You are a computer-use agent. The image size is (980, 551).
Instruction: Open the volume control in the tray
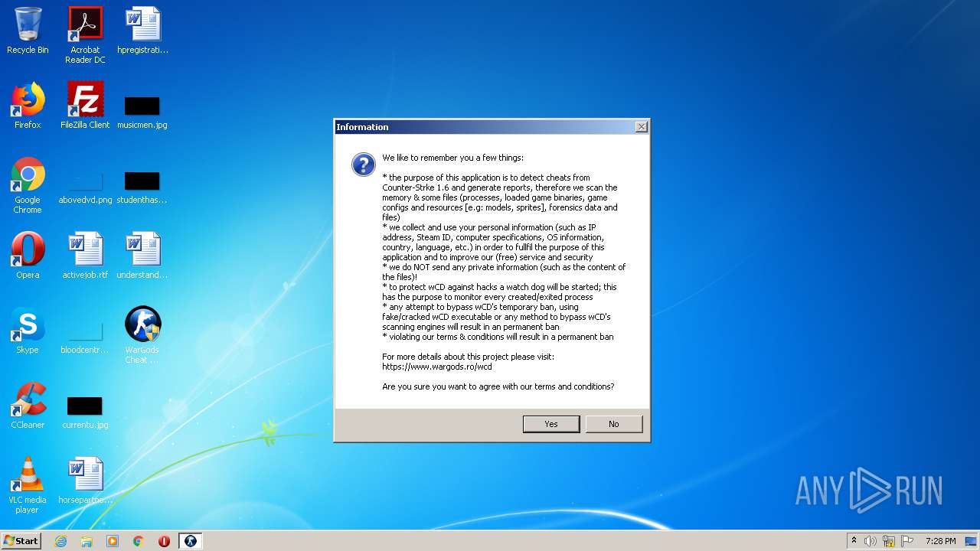coord(871,541)
